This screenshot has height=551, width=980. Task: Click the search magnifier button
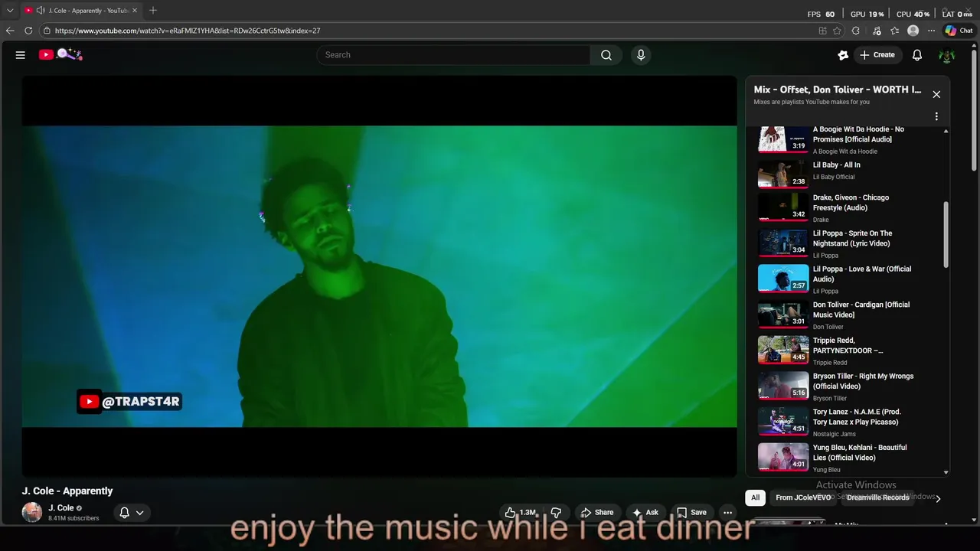click(x=606, y=55)
